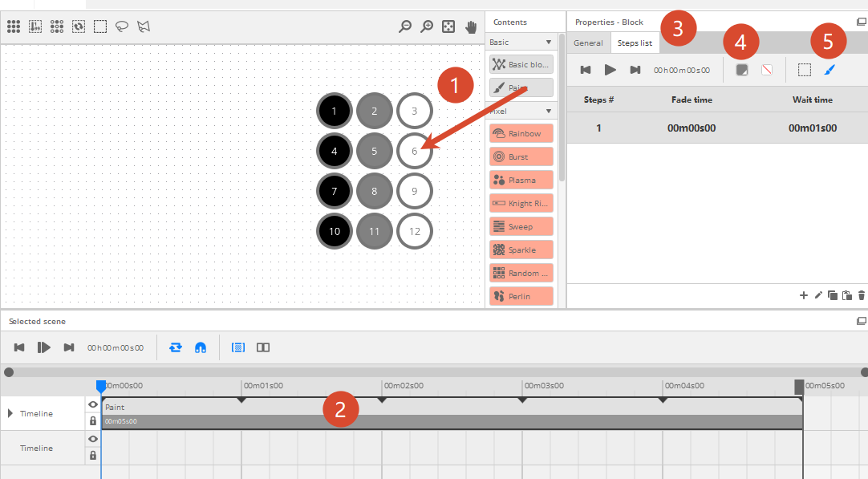This screenshot has width=868, height=479.
Task: Expand the first Timeline track arrow
Action: [10, 413]
